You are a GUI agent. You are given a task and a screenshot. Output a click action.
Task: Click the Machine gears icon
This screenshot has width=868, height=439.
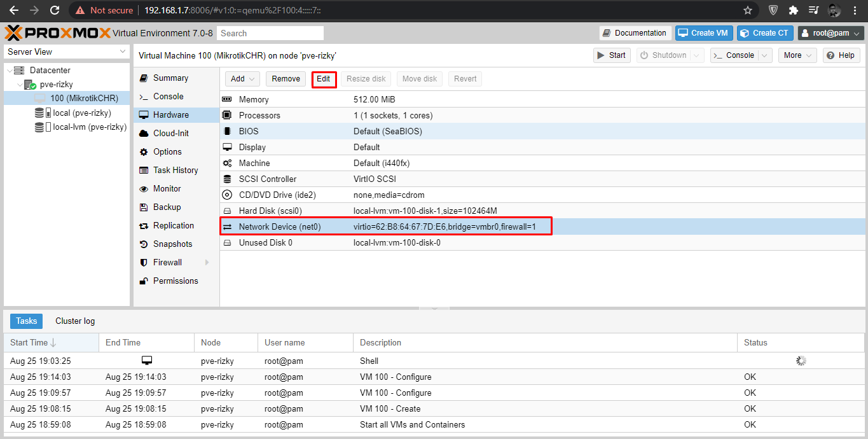pos(227,163)
